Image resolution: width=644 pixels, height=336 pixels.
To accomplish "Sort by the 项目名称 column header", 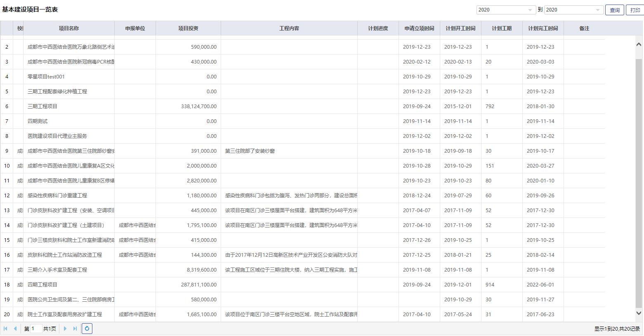I will click(69, 28).
